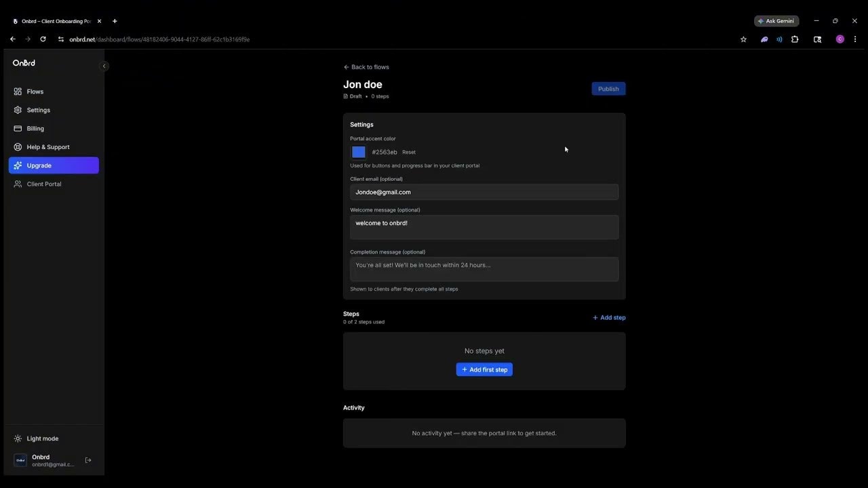Click the Upgrade sparkle icon

pyautogui.click(x=18, y=165)
